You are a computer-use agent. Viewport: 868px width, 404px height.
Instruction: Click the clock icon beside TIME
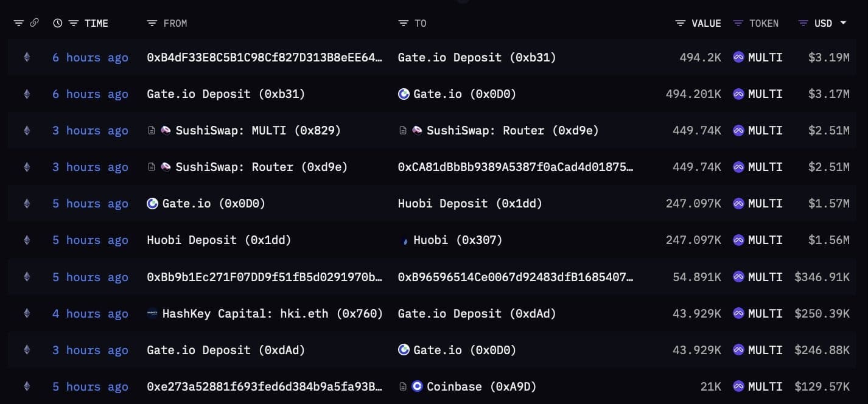click(x=58, y=23)
